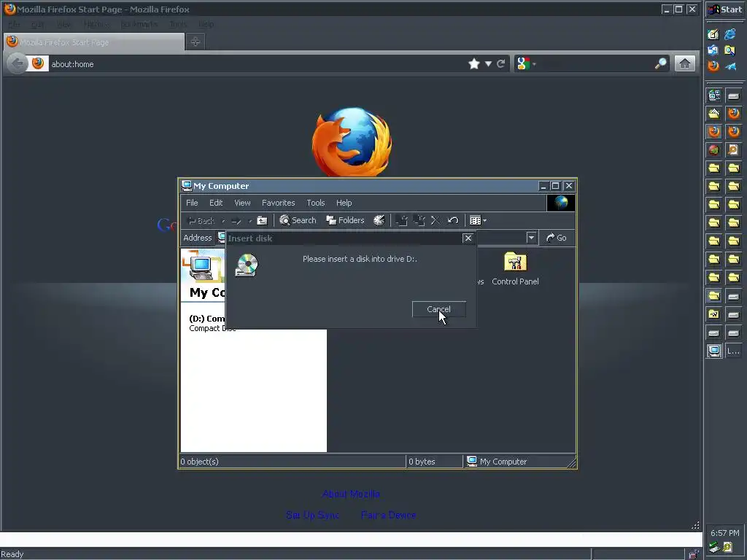747x560 pixels.
Task: Click the site identity Firefox icon by about:home
Action: pyautogui.click(x=38, y=63)
